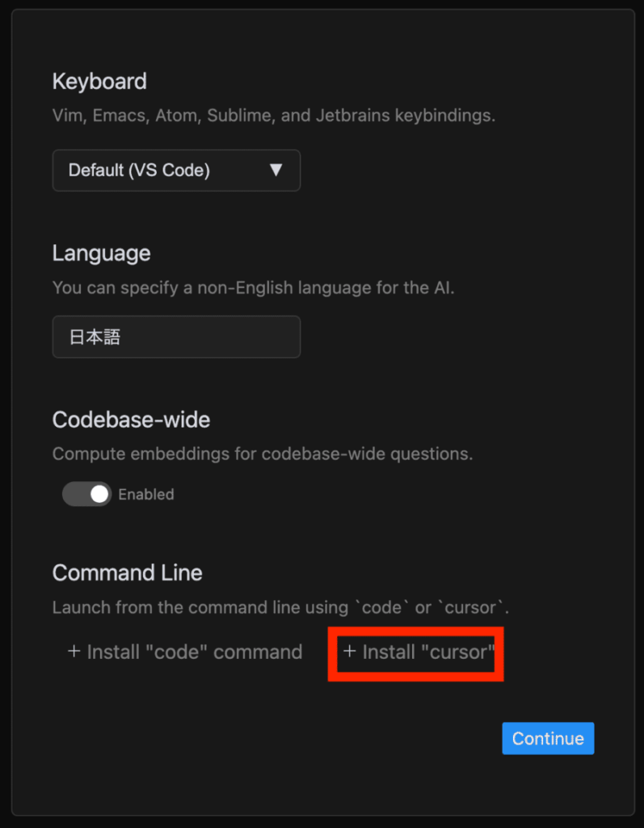Toggle the Codebase-wide embeddings switch
644x828 pixels.
86,494
